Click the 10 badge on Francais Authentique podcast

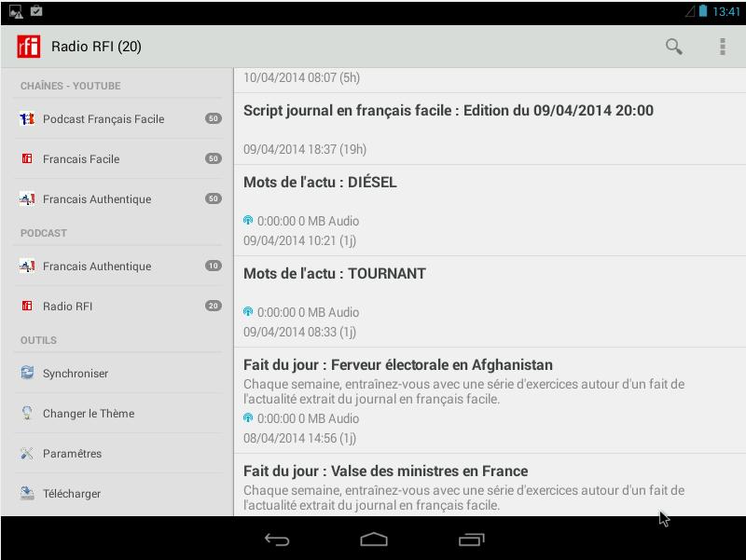coord(214,266)
